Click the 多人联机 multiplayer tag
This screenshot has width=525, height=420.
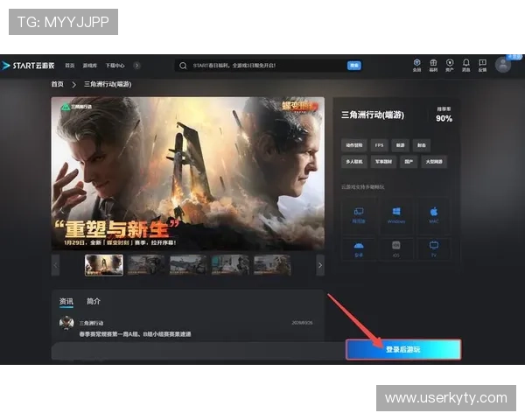coord(354,162)
